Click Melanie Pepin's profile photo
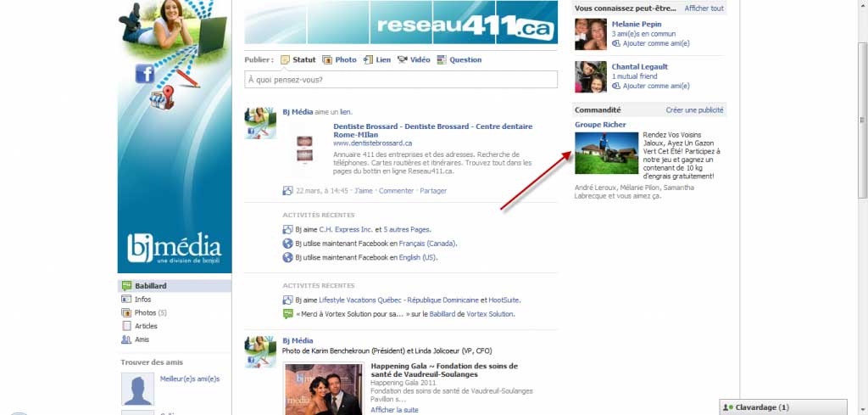This screenshot has width=868, height=415. 591,34
